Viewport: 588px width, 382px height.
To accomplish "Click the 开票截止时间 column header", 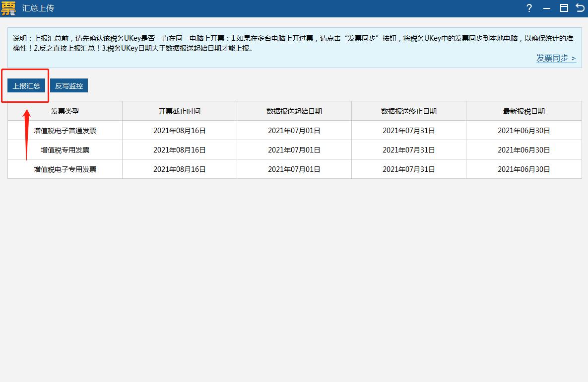I will coord(180,111).
